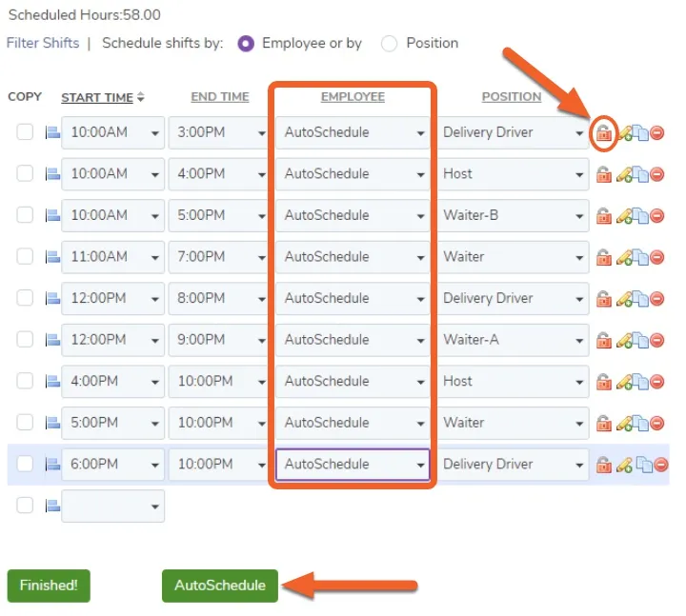Open the Waiter-A position dropdown
This screenshot has width=686, height=616.
[x=513, y=340]
